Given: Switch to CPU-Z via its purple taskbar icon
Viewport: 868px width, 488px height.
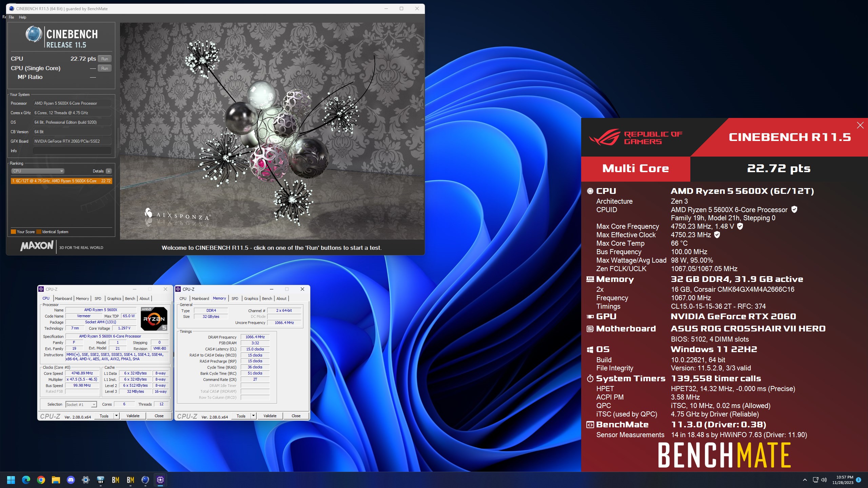Looking at the screenshot, I should tap(160, 480).
